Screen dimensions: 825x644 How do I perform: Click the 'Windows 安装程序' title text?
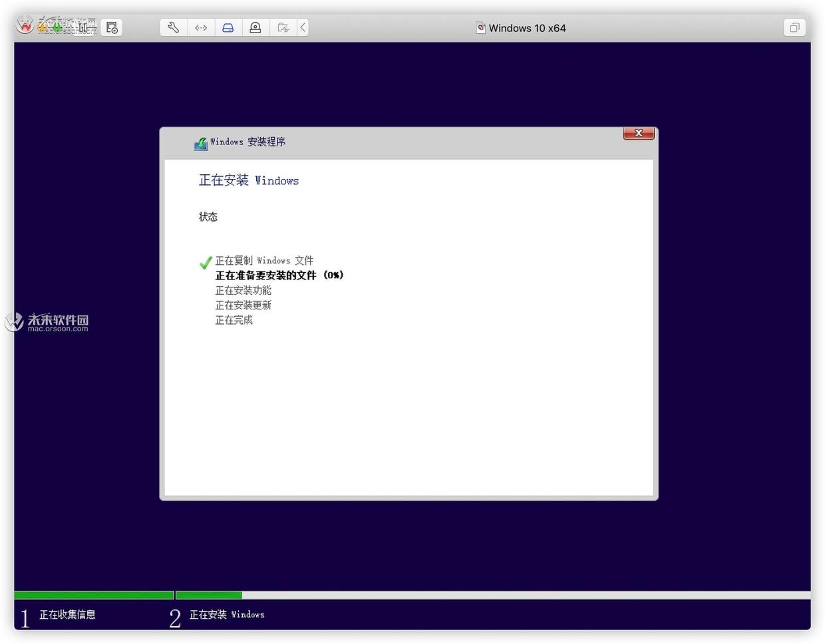pos(247,142)
